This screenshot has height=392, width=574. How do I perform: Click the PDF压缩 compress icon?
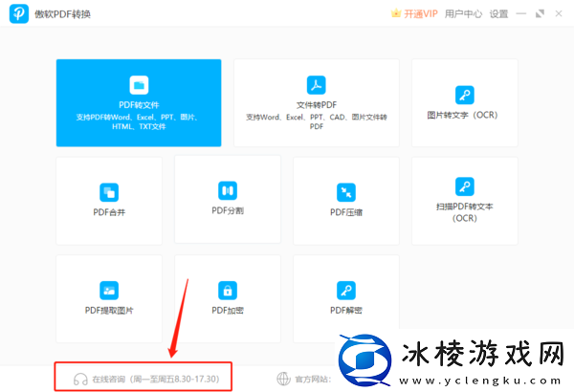(x=346, y=192)
